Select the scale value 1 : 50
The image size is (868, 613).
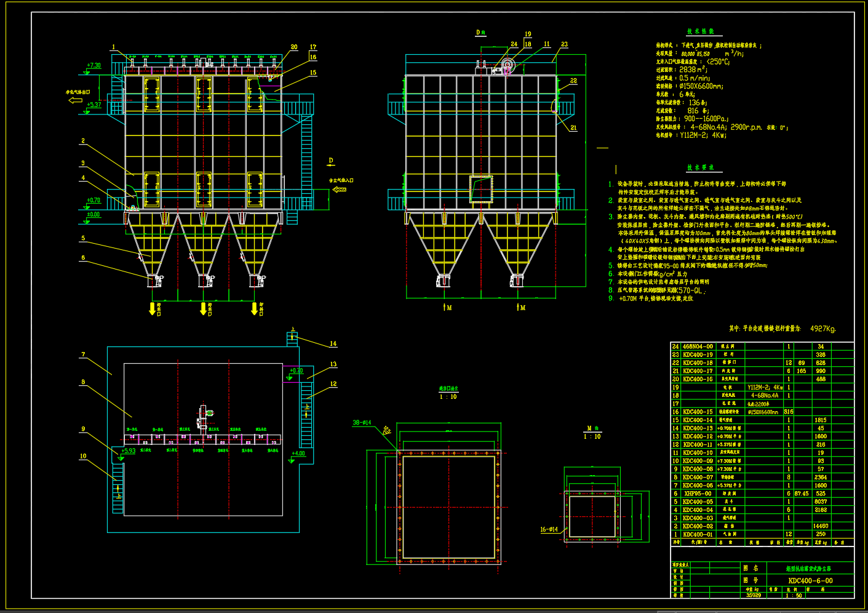click(x=794, y=595)
